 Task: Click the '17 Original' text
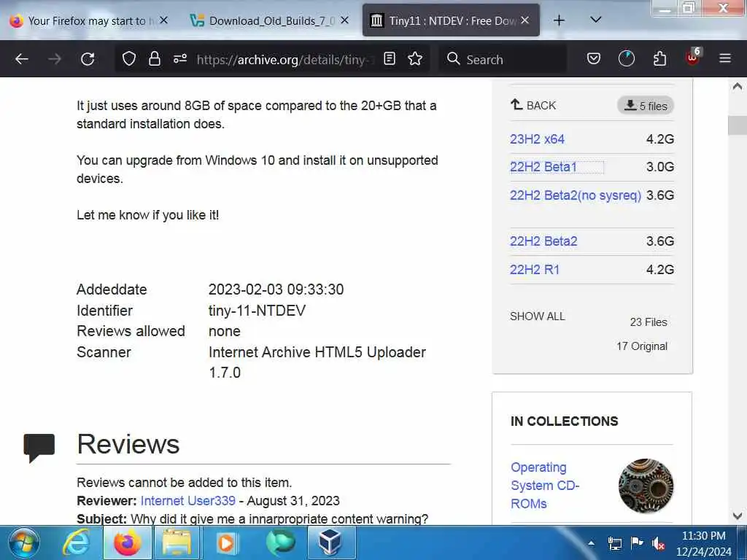tap(642, 346)
